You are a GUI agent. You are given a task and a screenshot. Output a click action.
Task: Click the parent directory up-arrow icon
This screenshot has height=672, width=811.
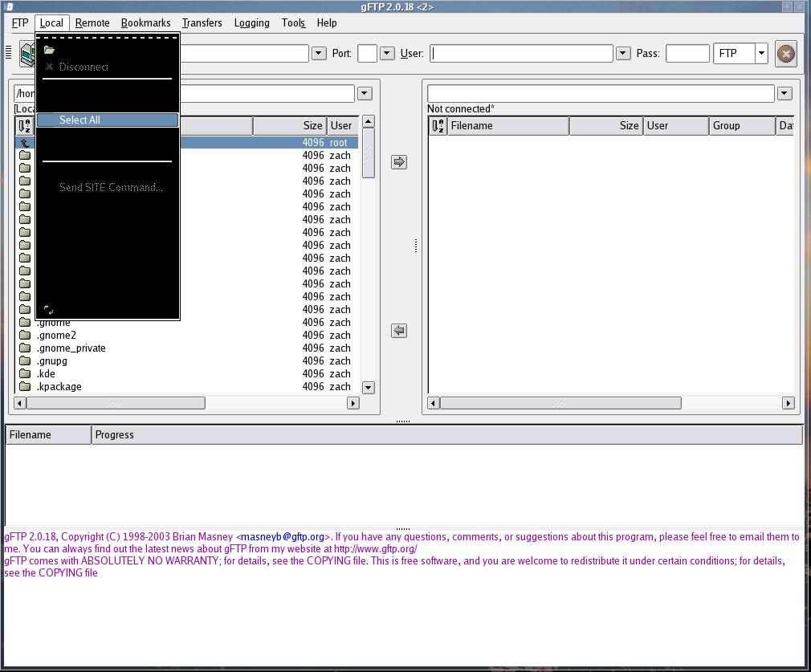click(x=25, y=143)
